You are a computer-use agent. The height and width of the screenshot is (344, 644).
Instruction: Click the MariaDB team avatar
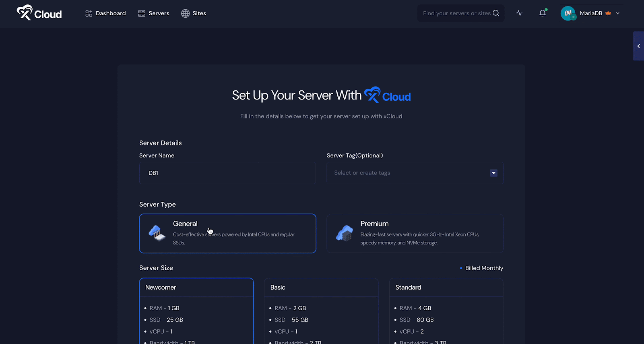(x=568, y=13)
